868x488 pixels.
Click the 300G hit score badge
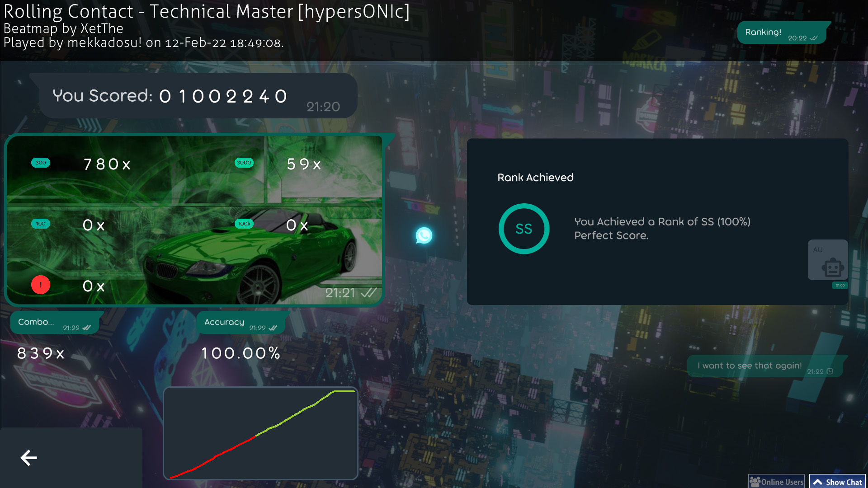click(244, 163)
